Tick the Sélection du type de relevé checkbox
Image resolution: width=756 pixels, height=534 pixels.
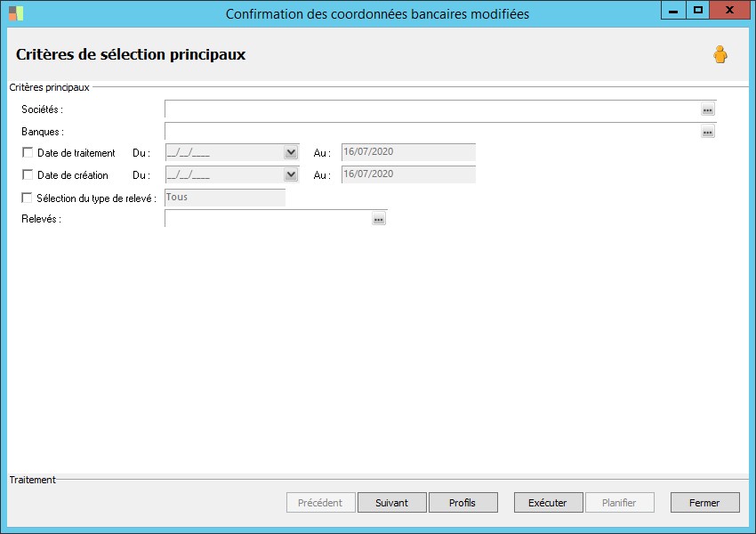click(x=27, y=198)
